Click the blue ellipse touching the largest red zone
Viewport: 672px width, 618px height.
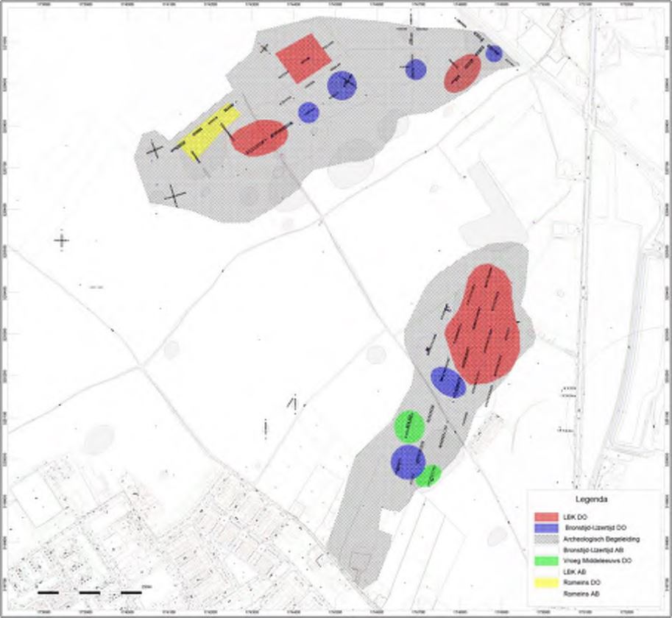click(448, 383)
